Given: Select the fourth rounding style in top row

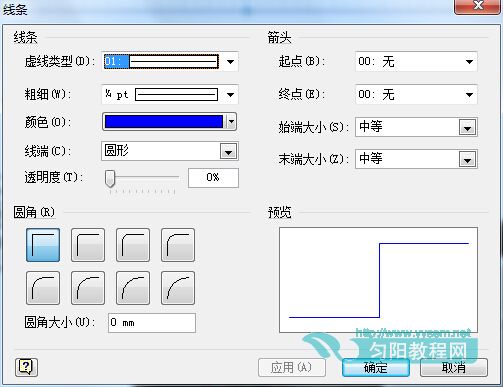Looking at the screenshot, I should point(178,245).
